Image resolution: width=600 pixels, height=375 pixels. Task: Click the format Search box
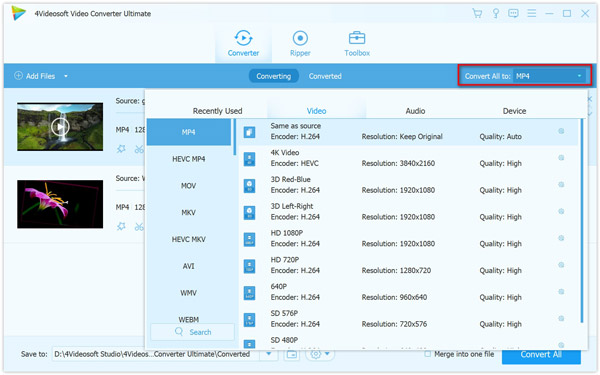point(192,332)
